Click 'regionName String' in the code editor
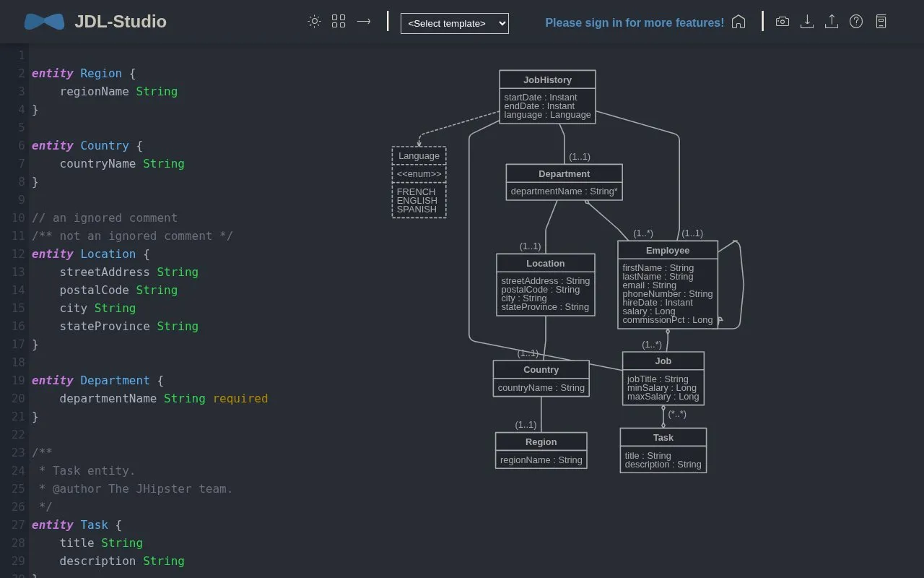Screen dimensions: 924x578 tap(118, 91)
